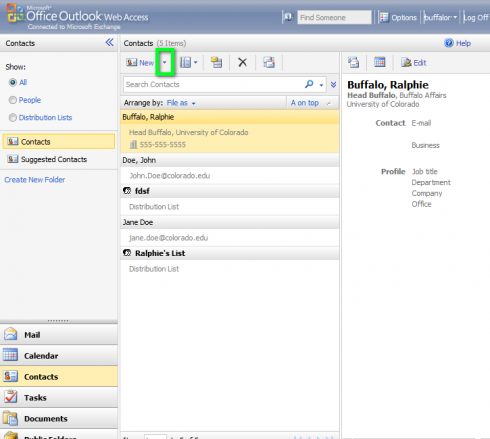Switch to Contacts in bottom navigation
The width and height of the screenshot is (490, 439).
click(x=59, y=377)
